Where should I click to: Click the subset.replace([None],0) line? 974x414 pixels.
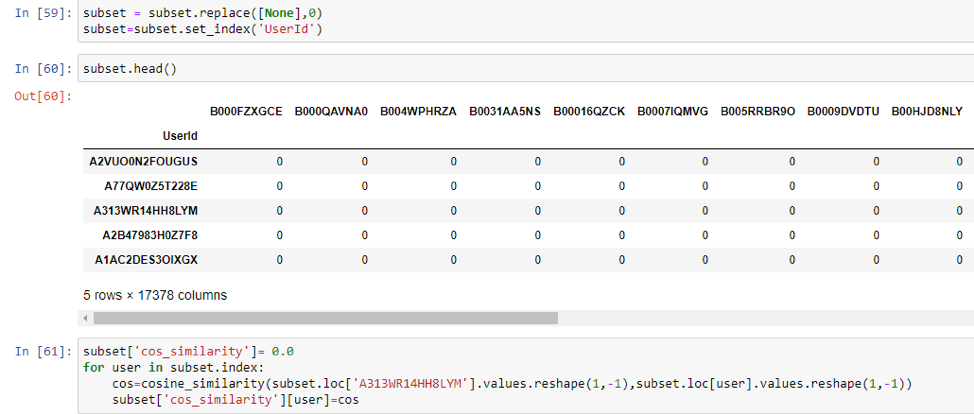pos(203,13)
